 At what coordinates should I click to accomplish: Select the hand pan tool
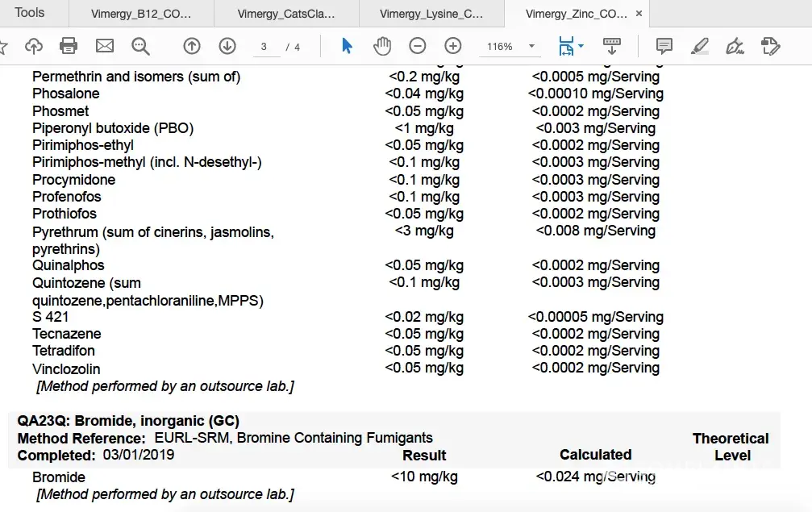pyautogui.click(x=382, y=46)
